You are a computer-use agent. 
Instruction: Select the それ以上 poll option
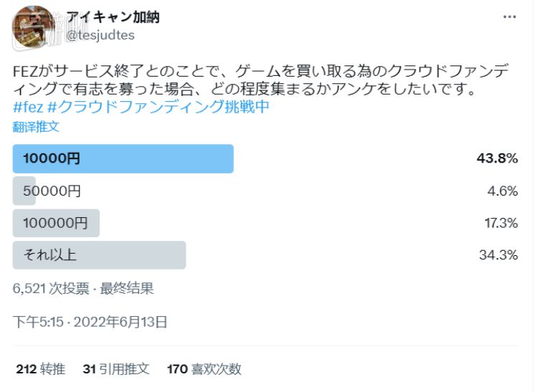click(x=99, y=255)
